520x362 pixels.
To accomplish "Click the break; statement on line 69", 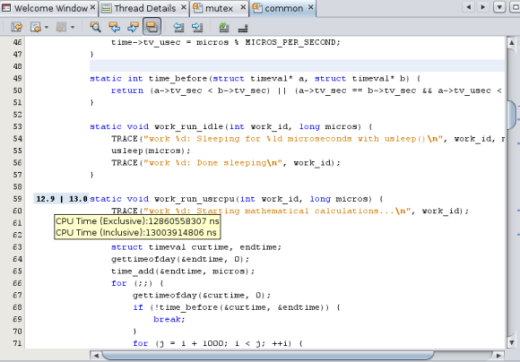I will pos(169,319).
